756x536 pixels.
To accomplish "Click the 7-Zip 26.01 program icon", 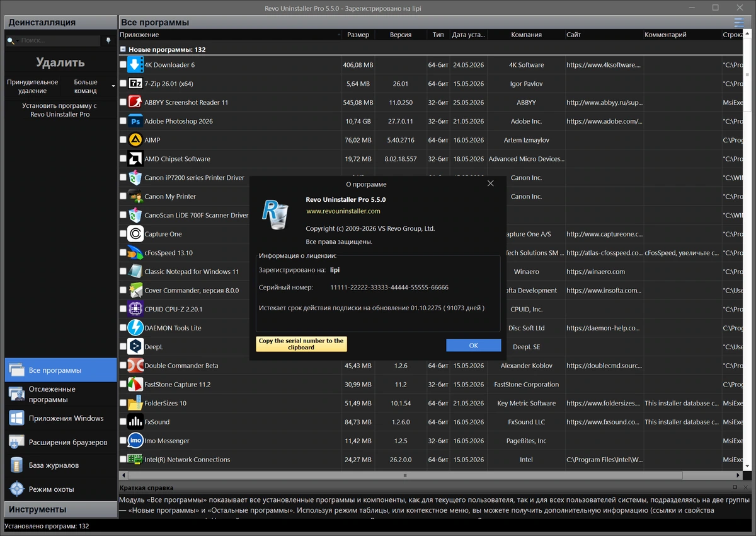I will [x=135, y=84].
